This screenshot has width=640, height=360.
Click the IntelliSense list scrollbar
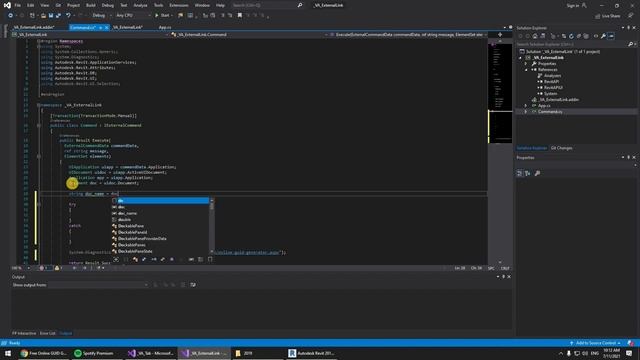coord(212,226)
